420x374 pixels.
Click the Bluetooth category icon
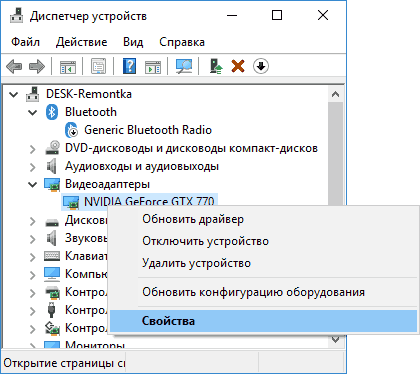[x=52, y=112]
